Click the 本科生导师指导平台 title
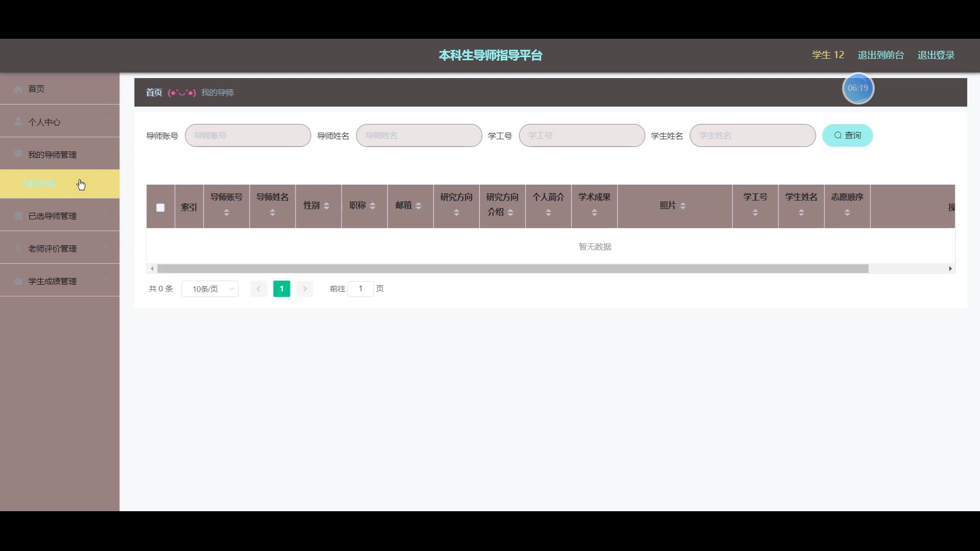The image size is (980, 551). click(491, 55)
